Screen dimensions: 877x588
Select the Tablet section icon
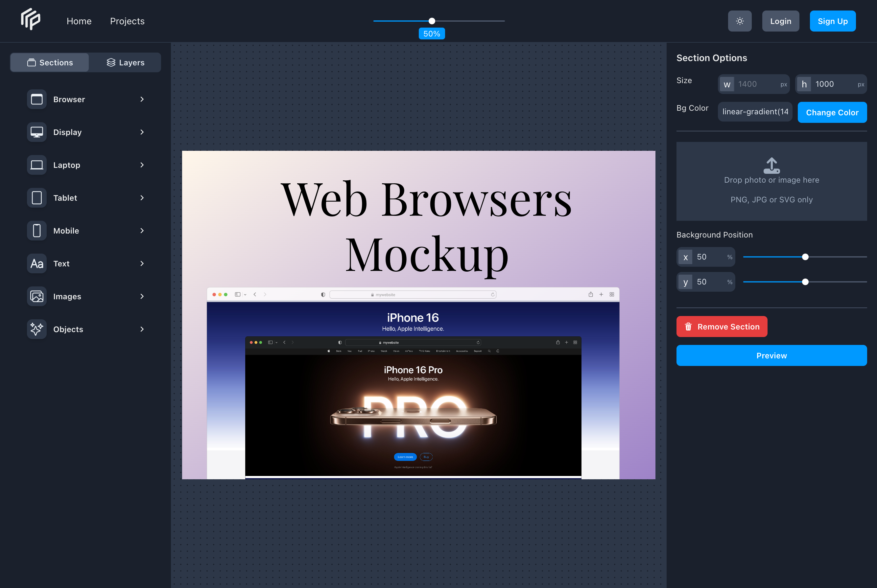[36, 198]
